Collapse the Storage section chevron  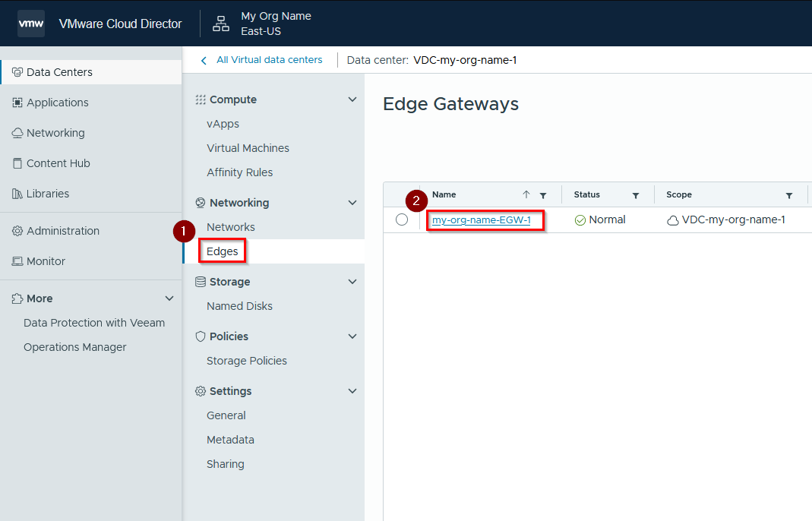coord(352,282)
